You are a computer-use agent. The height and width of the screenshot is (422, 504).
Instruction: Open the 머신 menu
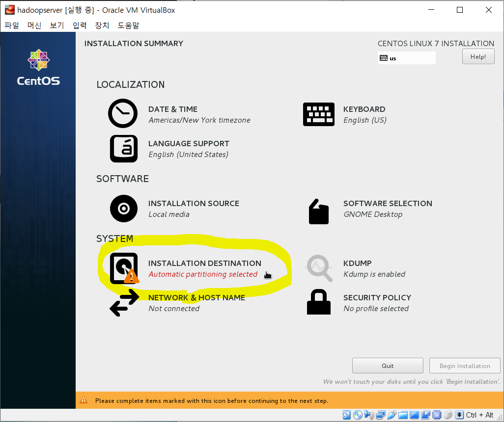pyautogui.click(x=34, y=26)
